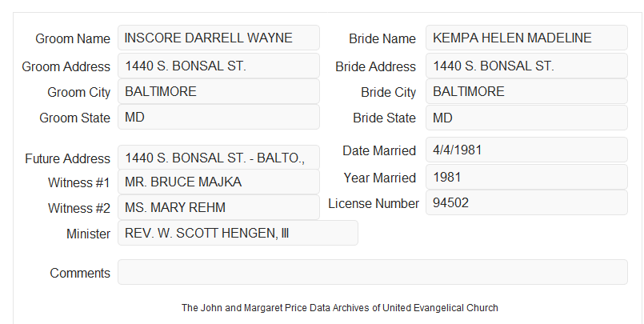Click the Comments label text

pyautogui.click(x=80, y=273)
